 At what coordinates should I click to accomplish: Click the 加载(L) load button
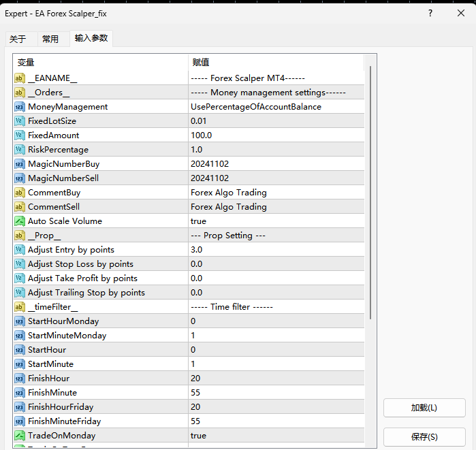[x=424, y=408]
